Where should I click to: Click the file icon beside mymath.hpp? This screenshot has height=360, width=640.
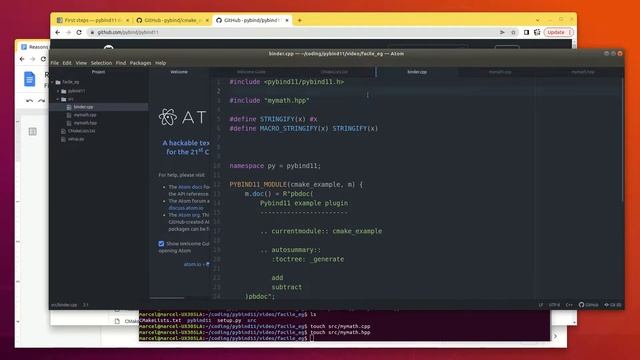pyautogui.click(x=69, y=123)
